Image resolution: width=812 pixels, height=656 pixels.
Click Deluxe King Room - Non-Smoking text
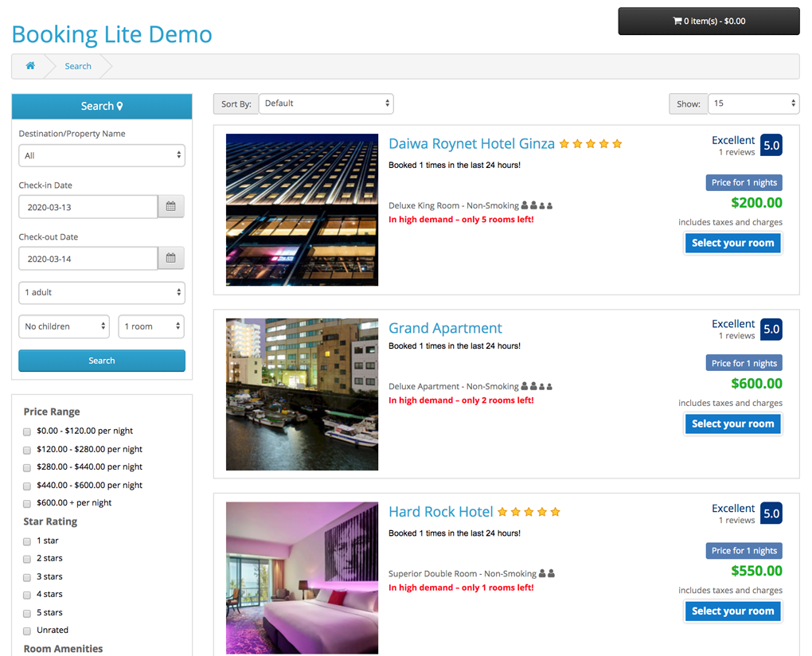[x=454, y=205]
